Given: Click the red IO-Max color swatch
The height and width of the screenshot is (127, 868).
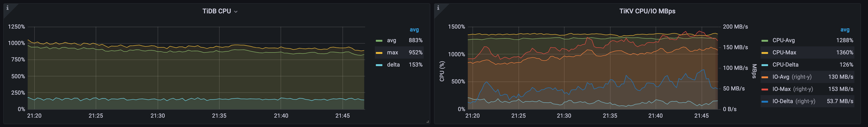Looking at the screenshot, I should pyautogui.click(x=765, y=89).
